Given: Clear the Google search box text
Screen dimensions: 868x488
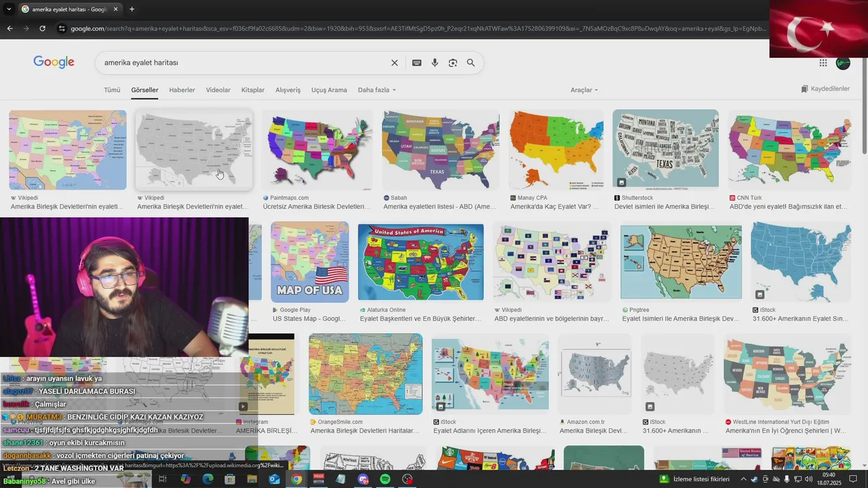Looking at the screenshot, I should coord(395,62).
